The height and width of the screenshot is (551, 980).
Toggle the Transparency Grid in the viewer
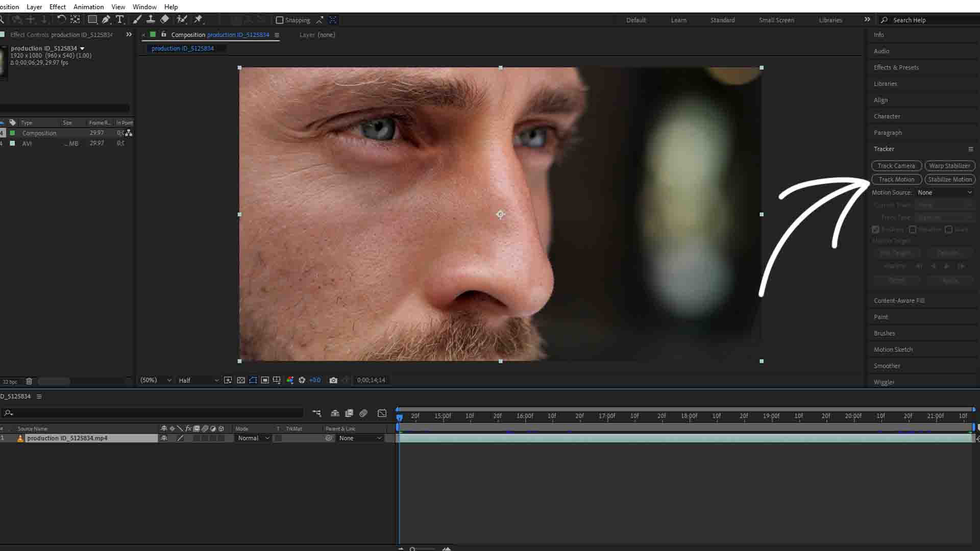point(240,380)
